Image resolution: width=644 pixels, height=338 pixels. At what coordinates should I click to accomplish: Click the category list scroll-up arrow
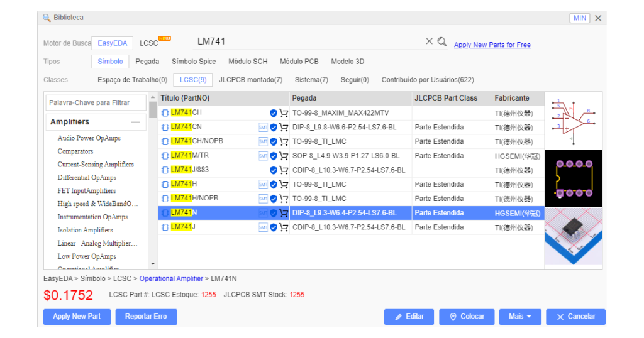pos(153,97)
